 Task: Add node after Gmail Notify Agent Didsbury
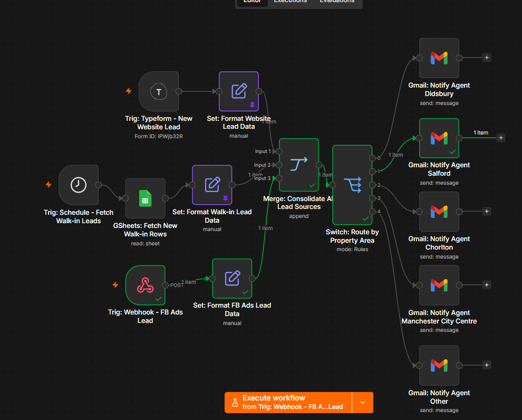click(487, 58)
